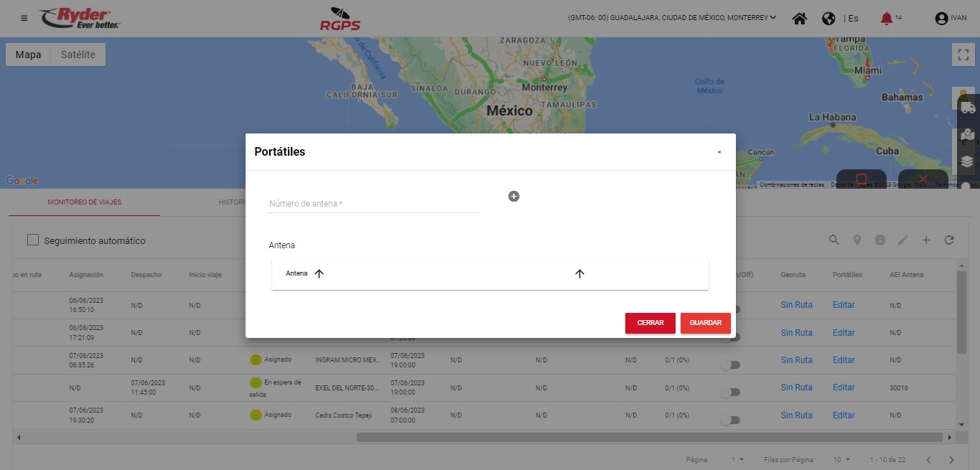The width and height of the screenshot is (980, 470).
Task: Open notifications bell icon
Action: pyautogui.click(x=887, y=19)
